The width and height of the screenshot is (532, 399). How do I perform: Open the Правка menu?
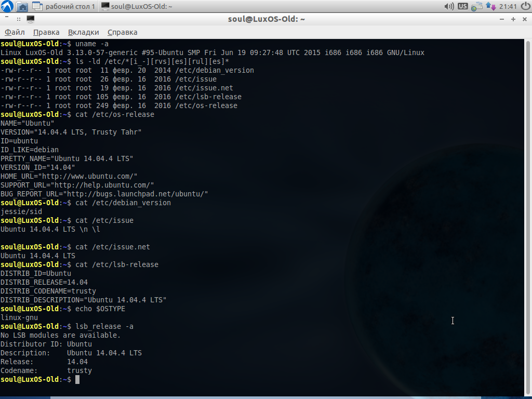click(x=46, y=32)
